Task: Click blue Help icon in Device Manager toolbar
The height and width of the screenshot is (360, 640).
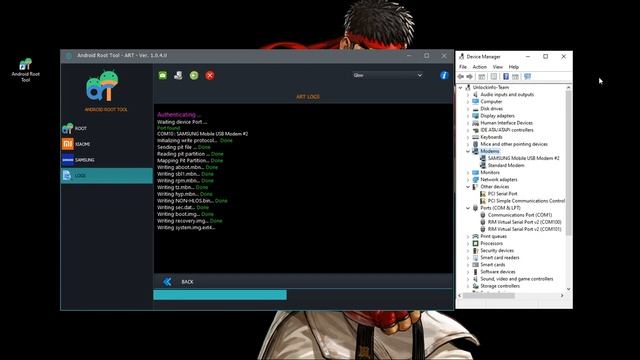Action: (x=506, y=77)
